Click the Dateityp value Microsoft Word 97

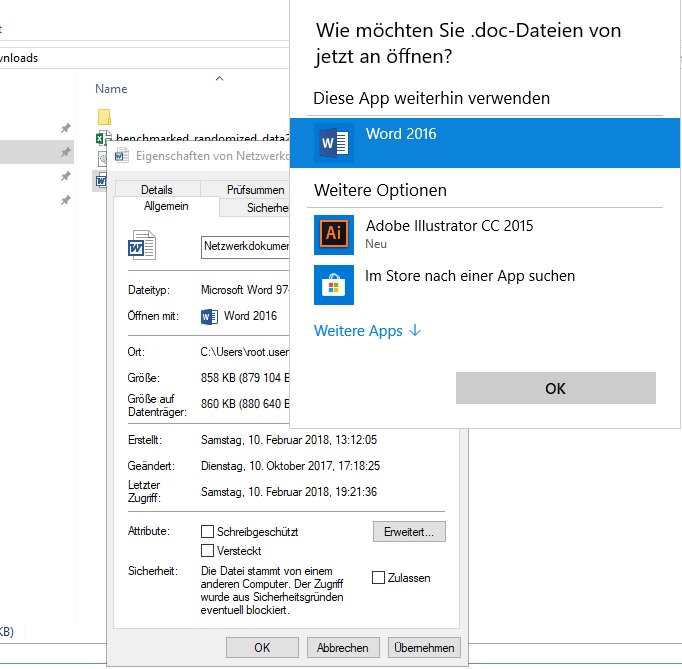click(x=245, y=290)
